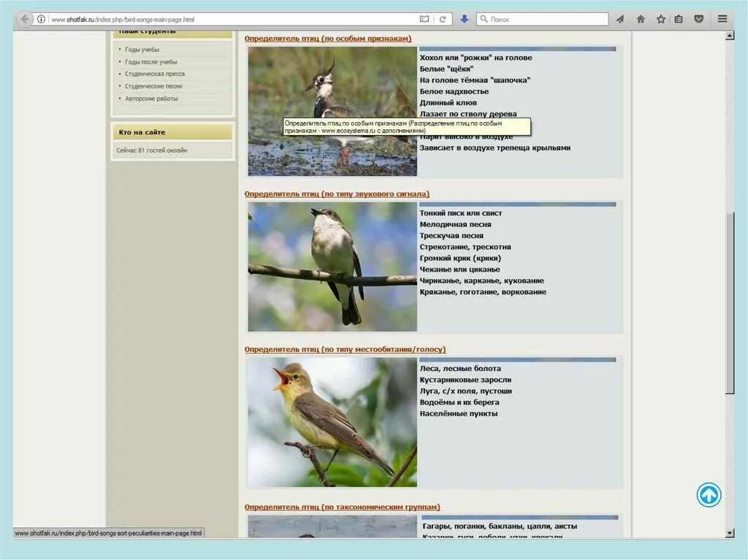This screenshot has width=748, height=560.
Task: Select Чириканье, карканье, кукование
Action: [x=481, y=281]
